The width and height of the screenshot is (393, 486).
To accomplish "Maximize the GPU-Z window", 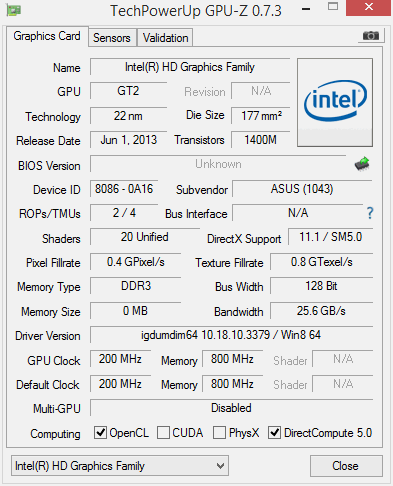I will tap(333, 7).
